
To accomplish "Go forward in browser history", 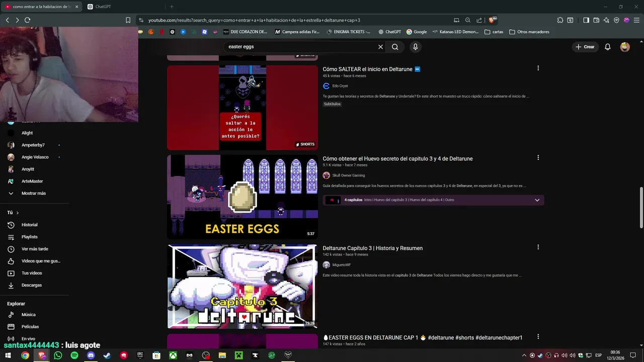I will pos(17,20).
